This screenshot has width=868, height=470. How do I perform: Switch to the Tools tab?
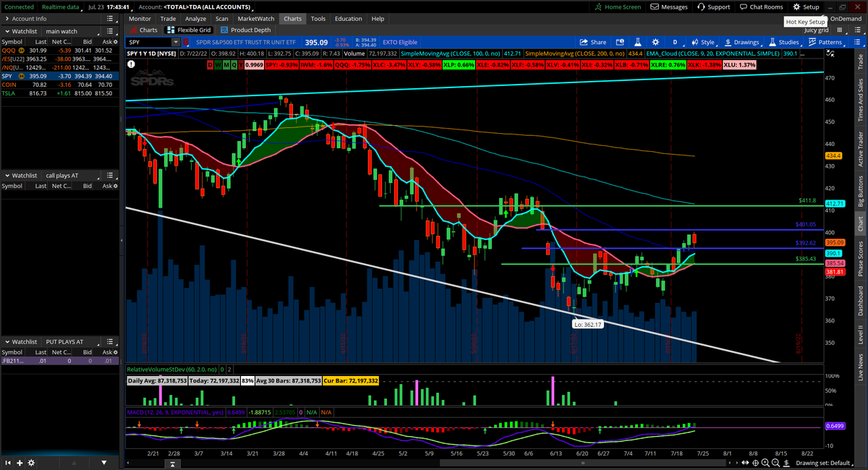click(318, 18)
